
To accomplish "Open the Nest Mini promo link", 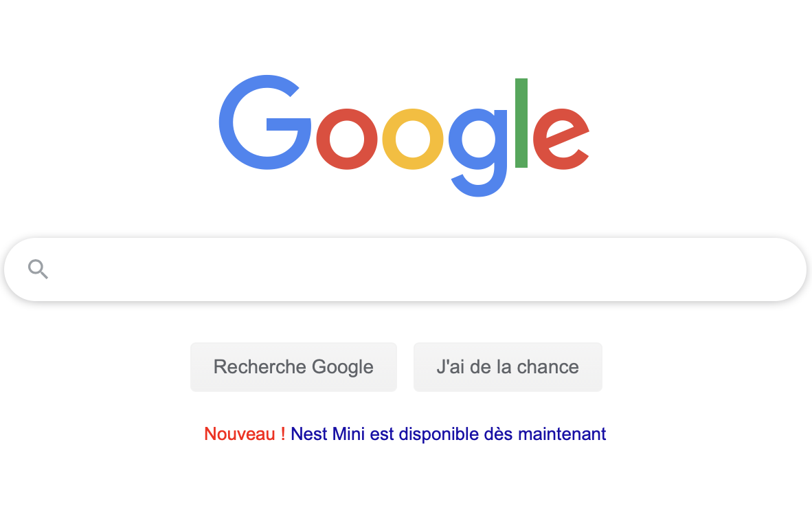I will click(x=448, y=434).
